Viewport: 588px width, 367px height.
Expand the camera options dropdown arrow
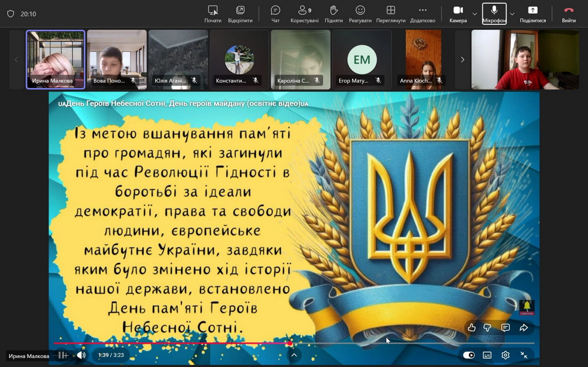475,14
